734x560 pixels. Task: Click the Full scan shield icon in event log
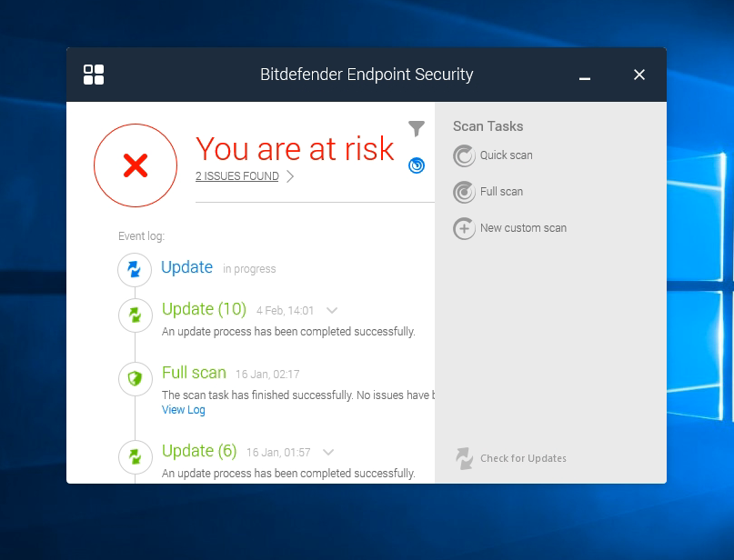[135, 378]
